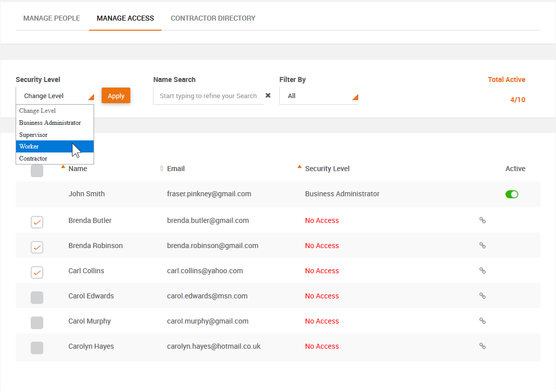Sort table by Security Level header
Image resolution: width=556 pixels, height=392 pixels.
pyautogui.click(x=327, y=169)
